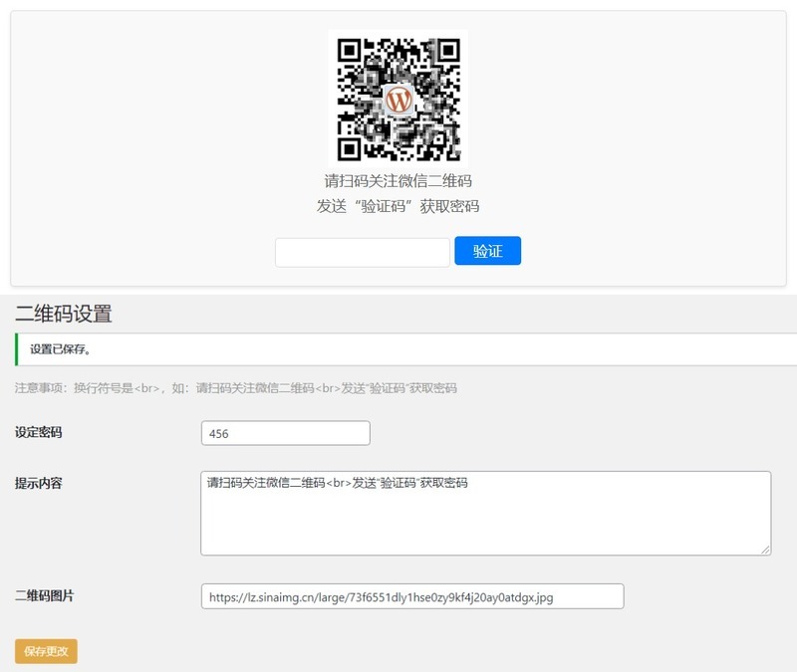Viewport: 797px width, 672px height.
Task: Click the bottom-right area of the QR code image
Action: pyautogui.click(x=443, y=144)
